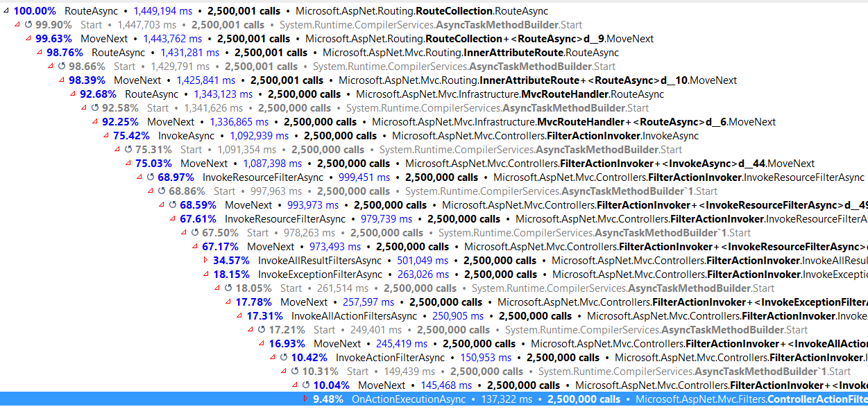Select the InnerAttributeRoute.RouteAsync method text

point(470,53)
